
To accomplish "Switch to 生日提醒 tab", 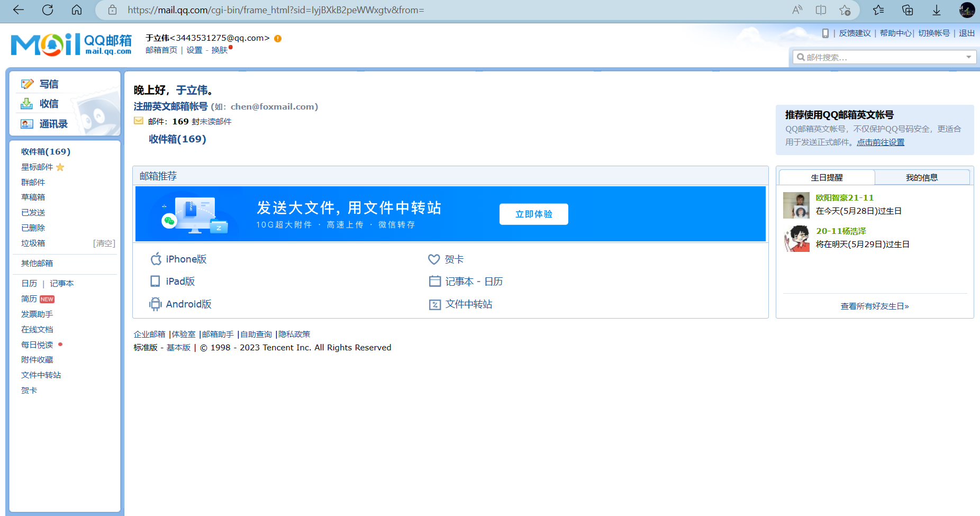I will 827,177.
